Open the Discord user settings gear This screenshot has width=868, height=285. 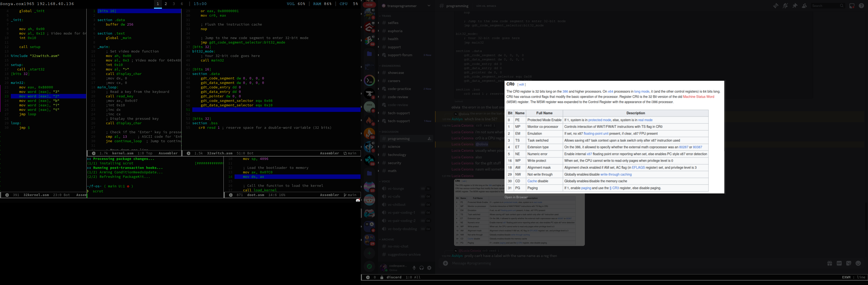pos(429,268)
